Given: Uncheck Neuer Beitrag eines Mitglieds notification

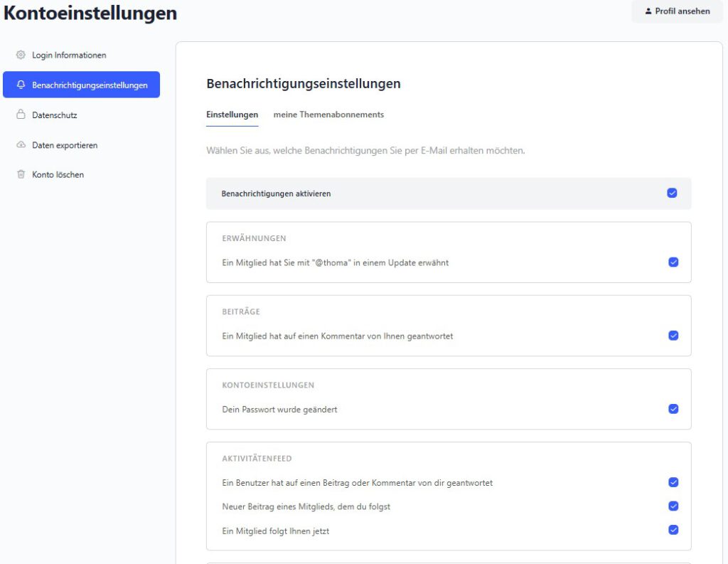Looking at the screenshot, I should pyautogui.click(x=673, y=506).
